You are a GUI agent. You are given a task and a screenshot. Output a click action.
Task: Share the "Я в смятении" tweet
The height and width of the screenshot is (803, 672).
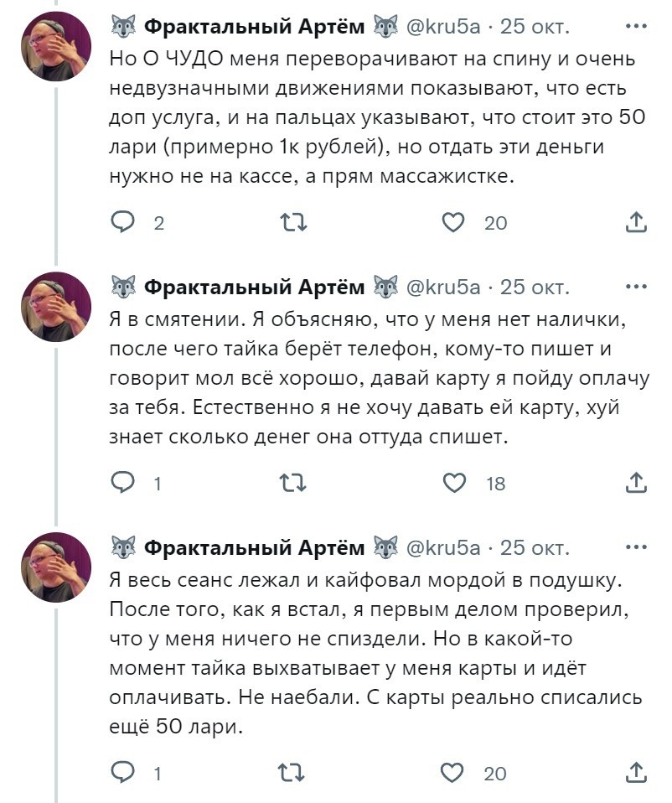pos(636,482)
